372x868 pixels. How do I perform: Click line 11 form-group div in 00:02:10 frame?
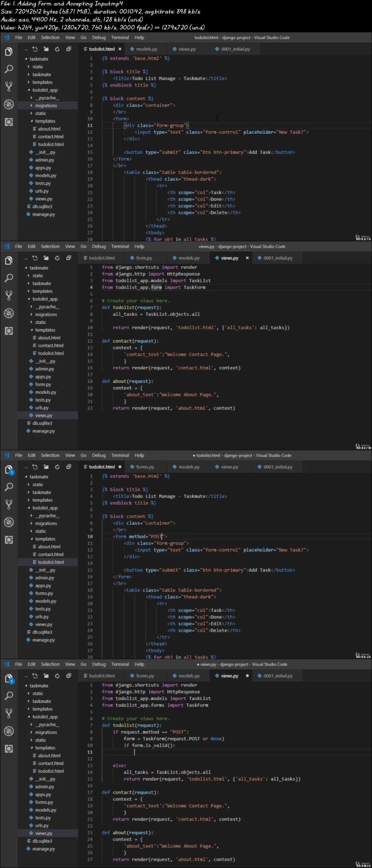coord(157,125)
